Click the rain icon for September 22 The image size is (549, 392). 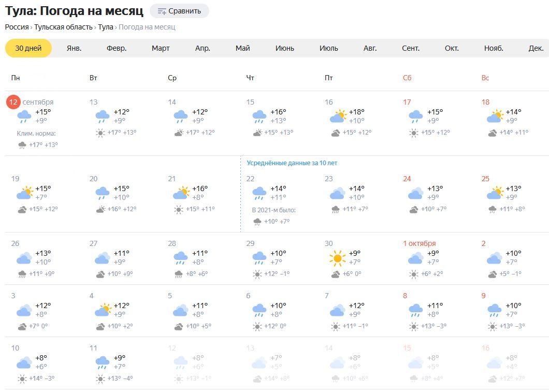click(x=259, y=193)
